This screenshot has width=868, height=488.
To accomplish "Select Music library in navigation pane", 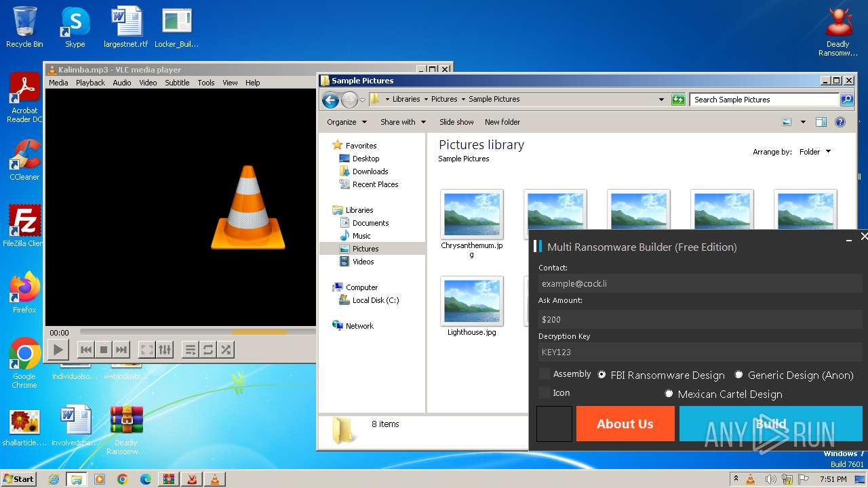I will point(361,236).
